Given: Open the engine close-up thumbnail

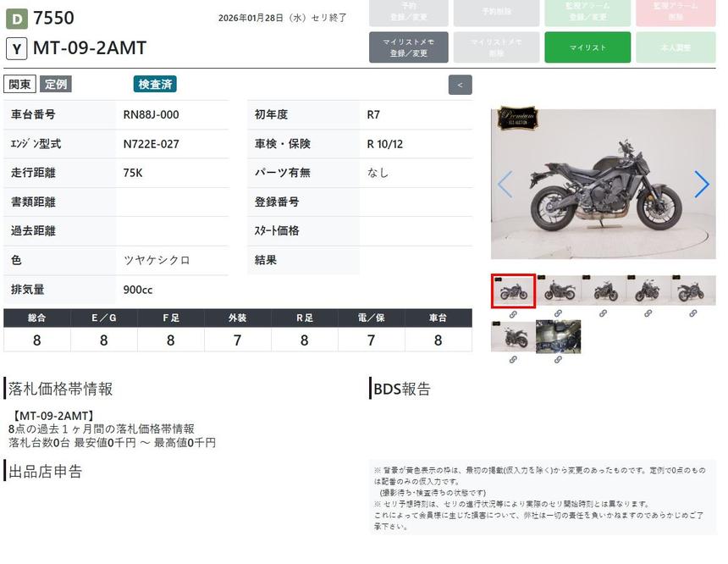Looking at the screenshot, I should 558,336.
